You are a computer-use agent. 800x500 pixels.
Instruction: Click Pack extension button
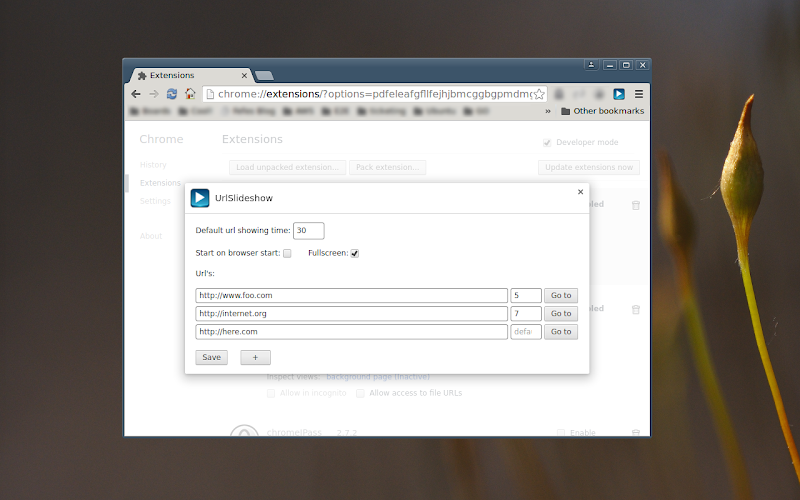(x=388, y=167)
